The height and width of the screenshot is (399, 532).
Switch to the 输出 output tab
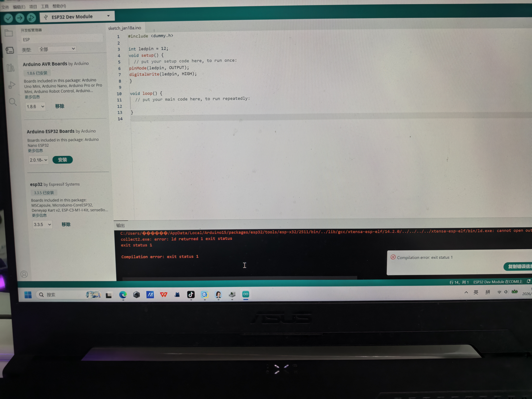tap(120, 225)
